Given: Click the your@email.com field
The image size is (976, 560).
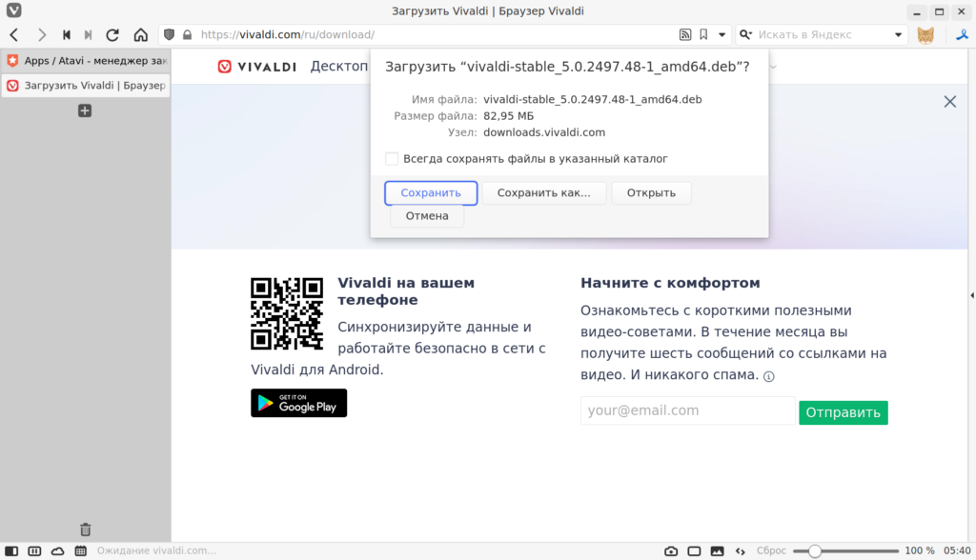Looking at the screenshot, I should pos(688,410).
